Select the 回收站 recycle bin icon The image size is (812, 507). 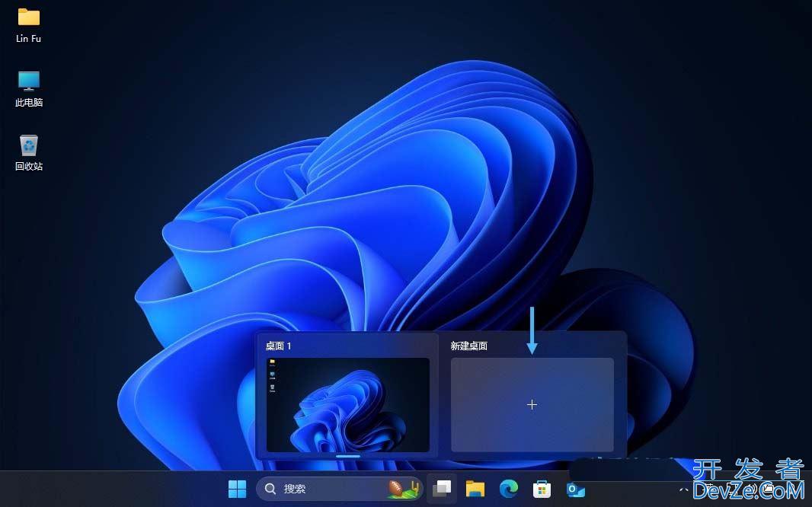(28, 153)
